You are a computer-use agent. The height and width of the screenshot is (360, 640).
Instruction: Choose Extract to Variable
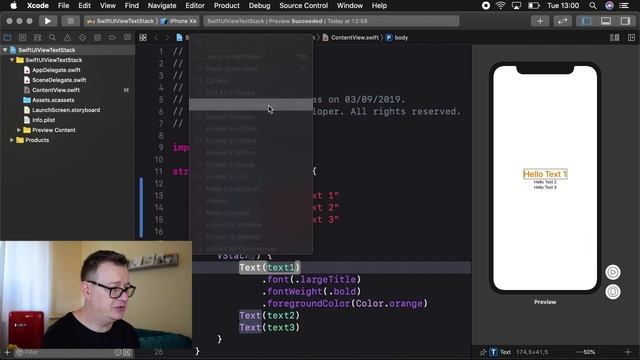(x=251, y=225)
